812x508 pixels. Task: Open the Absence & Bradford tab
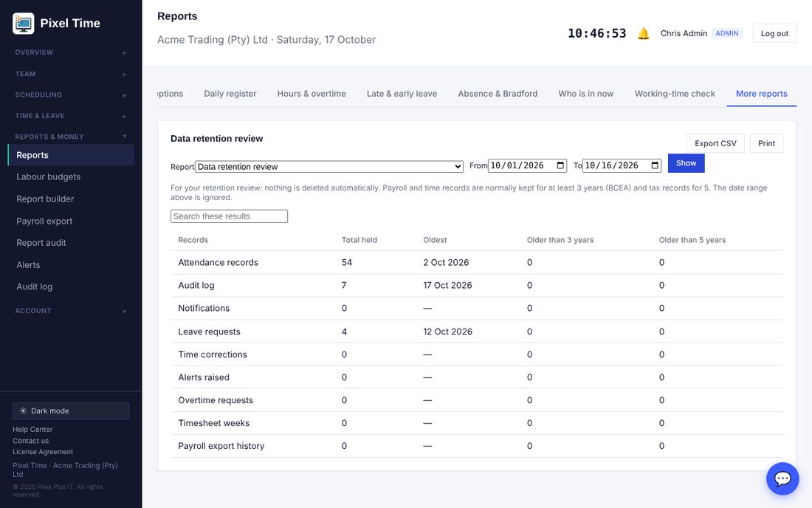(498, 94)
